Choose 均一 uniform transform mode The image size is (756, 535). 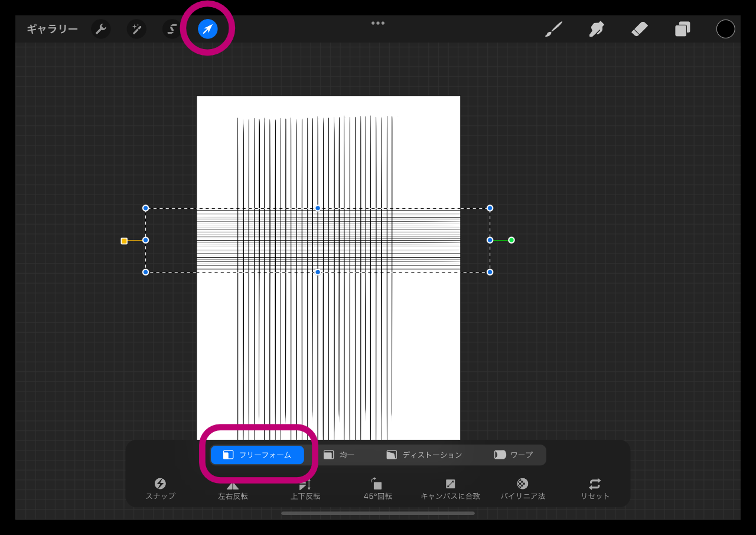click(x=339, y=455)
